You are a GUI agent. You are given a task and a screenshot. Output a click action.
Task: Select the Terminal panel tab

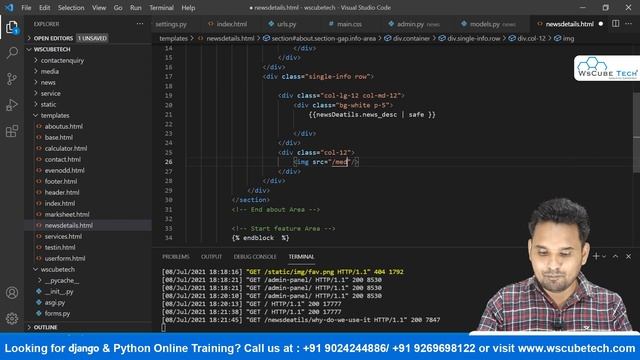[x=301, y=257]
